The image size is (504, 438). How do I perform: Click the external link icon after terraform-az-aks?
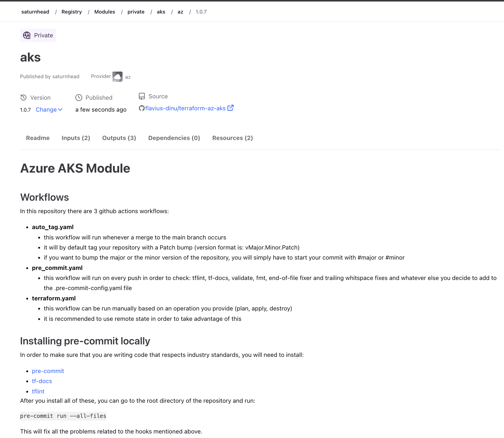pos(231,108)
